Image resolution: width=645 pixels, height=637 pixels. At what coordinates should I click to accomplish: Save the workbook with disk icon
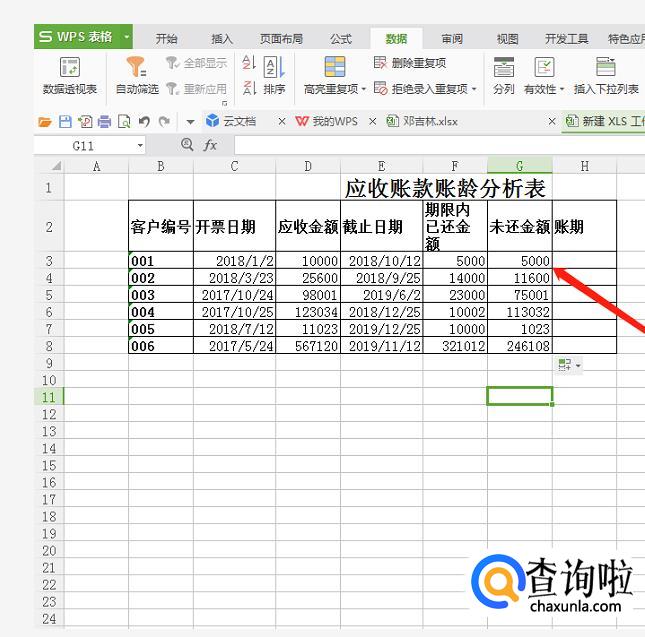[x=65, y=122]
